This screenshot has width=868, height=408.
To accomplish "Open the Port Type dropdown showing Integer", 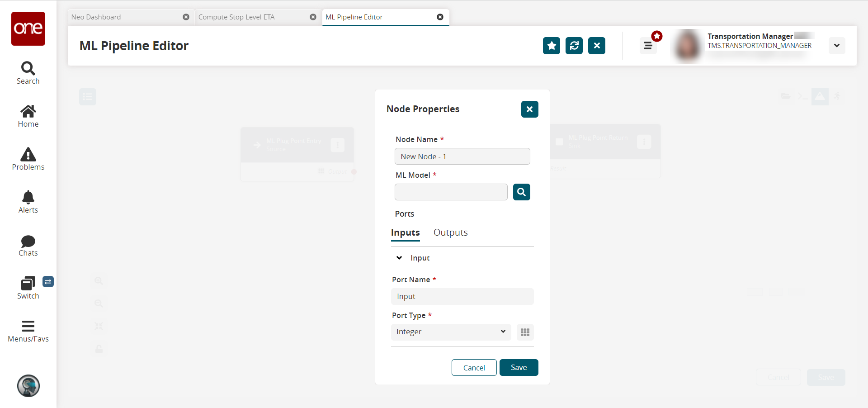I will (x=451, y=332).
